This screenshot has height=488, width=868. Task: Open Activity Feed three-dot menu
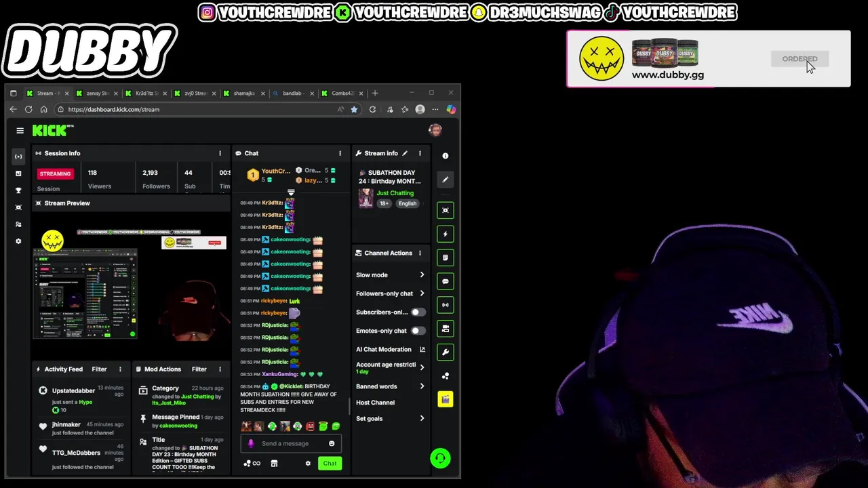click(120, 369)
